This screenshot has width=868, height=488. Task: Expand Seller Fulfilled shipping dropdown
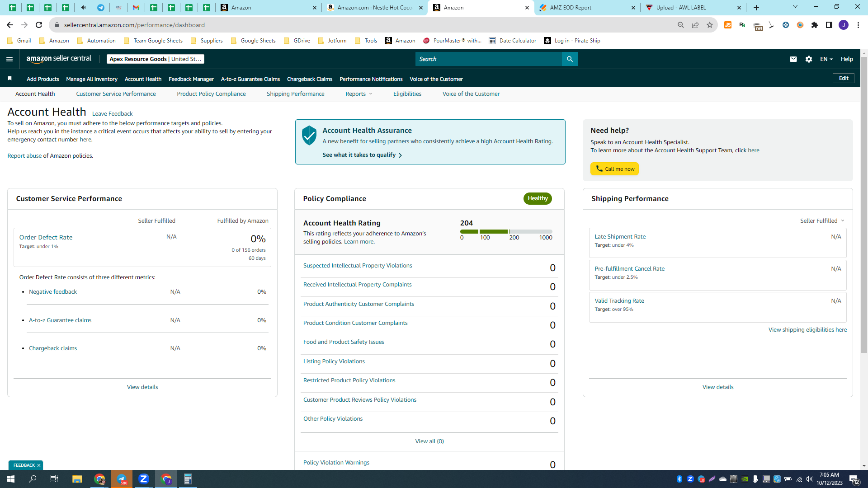coord(822,221)
